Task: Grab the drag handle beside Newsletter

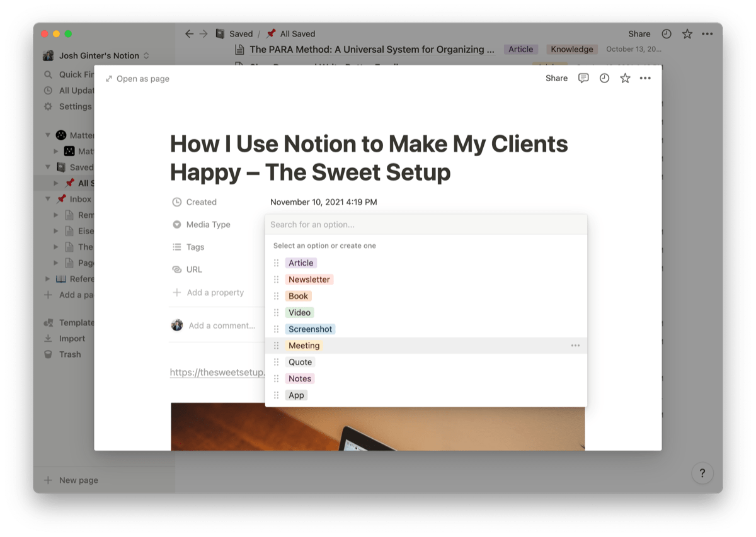Action: coord(276,280)
